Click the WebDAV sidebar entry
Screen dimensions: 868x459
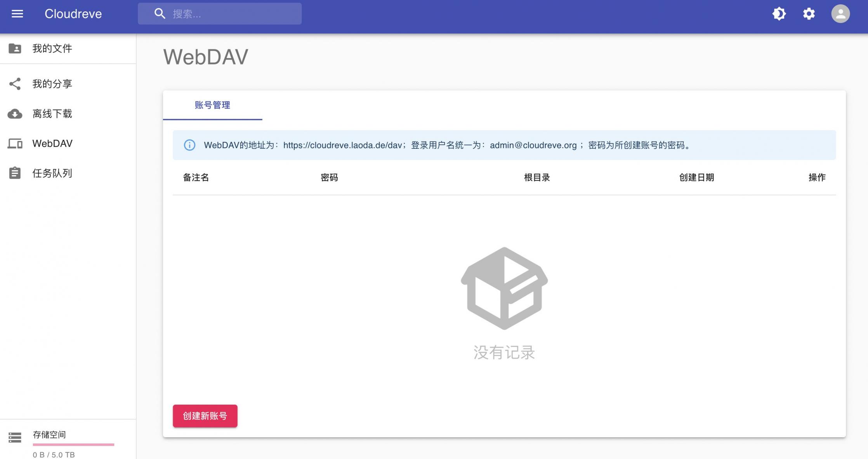click(x=52, y=143)
